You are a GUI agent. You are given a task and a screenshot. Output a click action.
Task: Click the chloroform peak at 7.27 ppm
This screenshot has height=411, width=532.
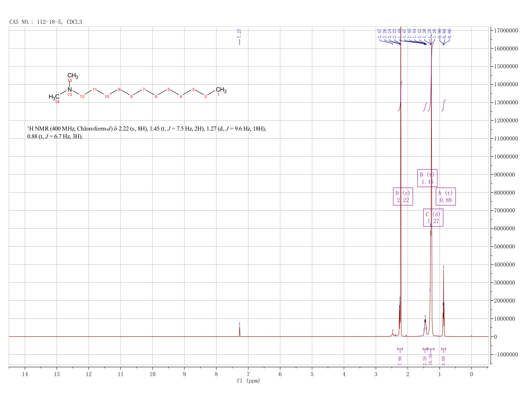click(x=240, y=331)
